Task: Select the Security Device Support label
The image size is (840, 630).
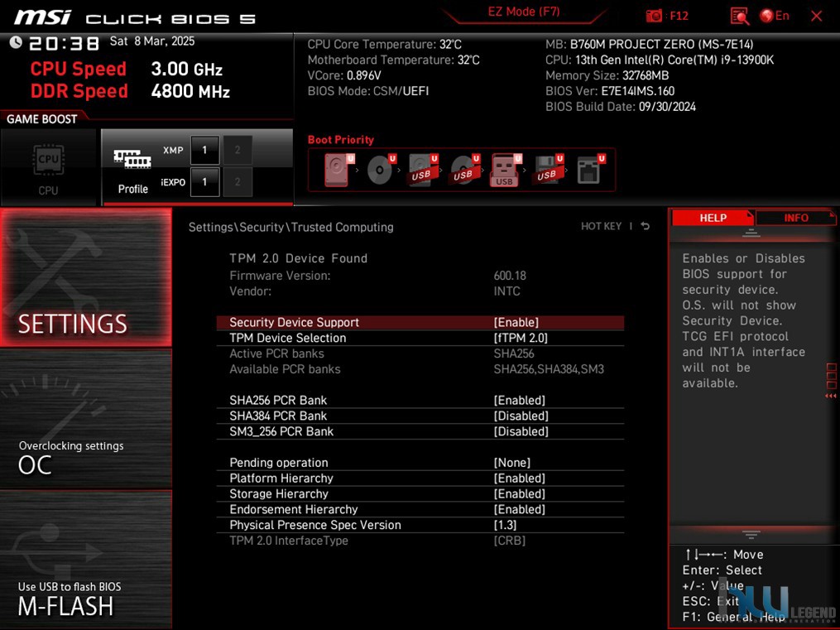Action: tap(294, 323)
